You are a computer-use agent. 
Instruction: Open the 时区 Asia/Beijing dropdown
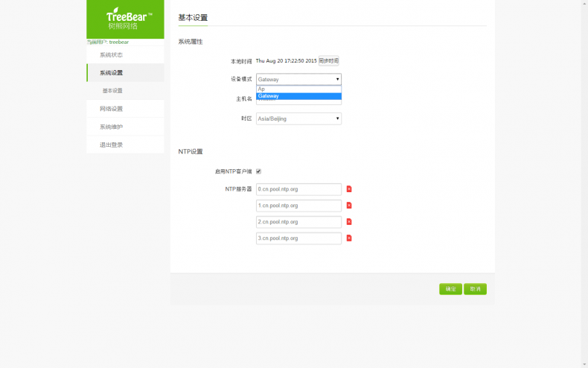[x=298, y=118]
